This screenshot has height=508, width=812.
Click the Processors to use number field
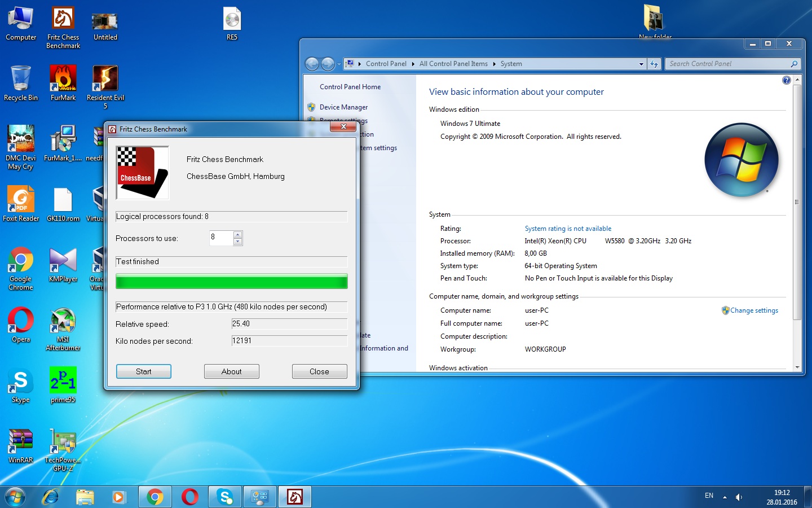point(220,238)
